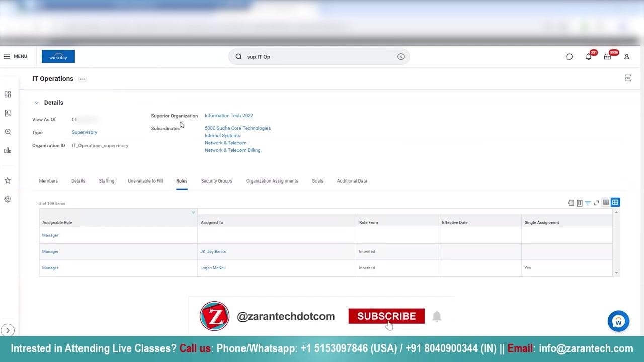644x362 pixels.
Task: Open the Goals tab
Action: pyautogui.click(x=317, y=181)
